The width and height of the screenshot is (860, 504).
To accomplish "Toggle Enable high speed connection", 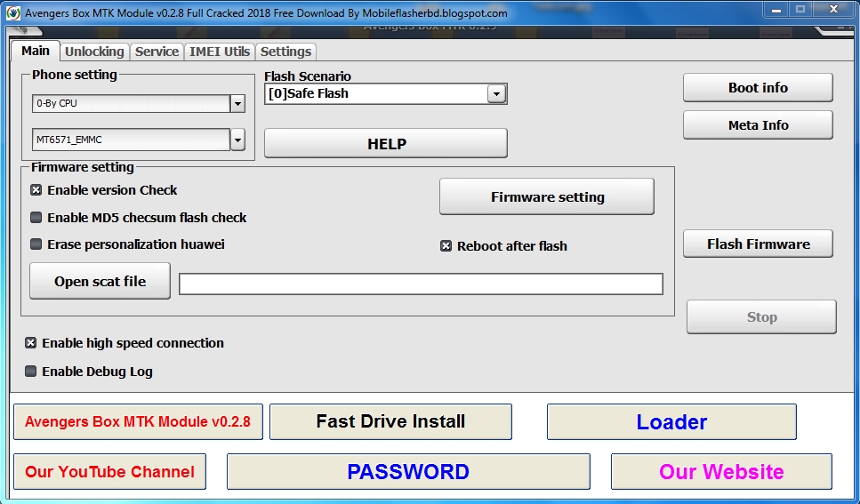I will coord(31,343).
